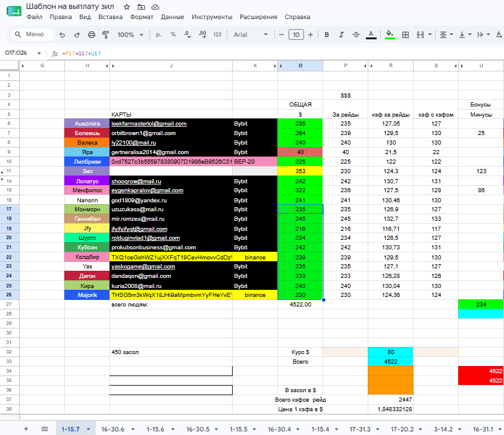Screen dimensions: 504x435
Task: Switch to the 17-31.3 sheet tab
Action: click(x=360, y=429)
